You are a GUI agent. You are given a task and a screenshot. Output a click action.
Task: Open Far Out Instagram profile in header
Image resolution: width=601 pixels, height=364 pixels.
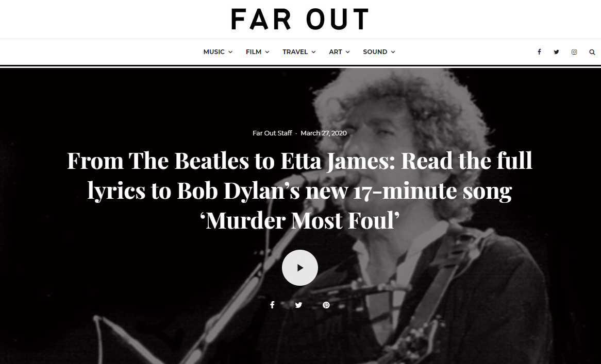[574, 52]
